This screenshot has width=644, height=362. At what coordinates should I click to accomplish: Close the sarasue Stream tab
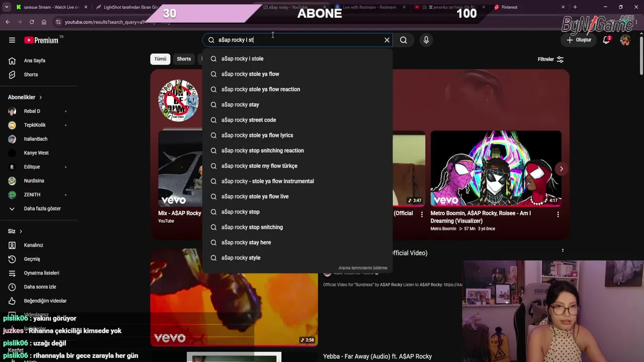tap(86, 7)
